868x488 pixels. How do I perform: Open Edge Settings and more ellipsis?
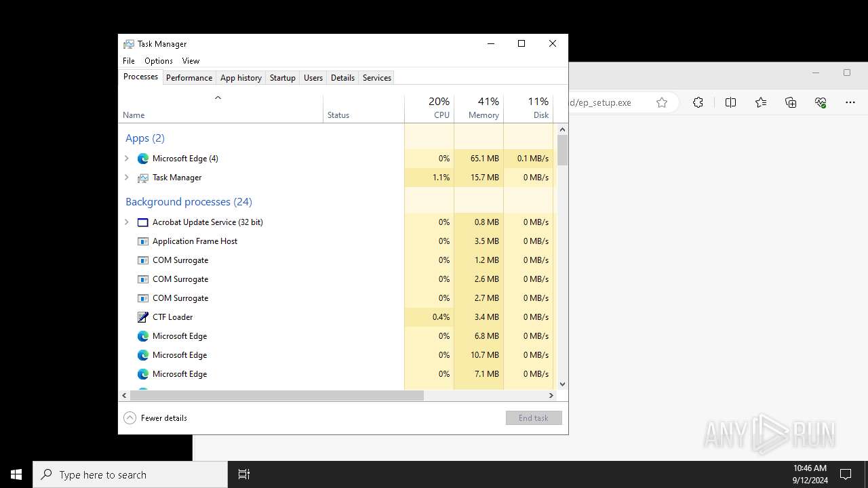850,102
